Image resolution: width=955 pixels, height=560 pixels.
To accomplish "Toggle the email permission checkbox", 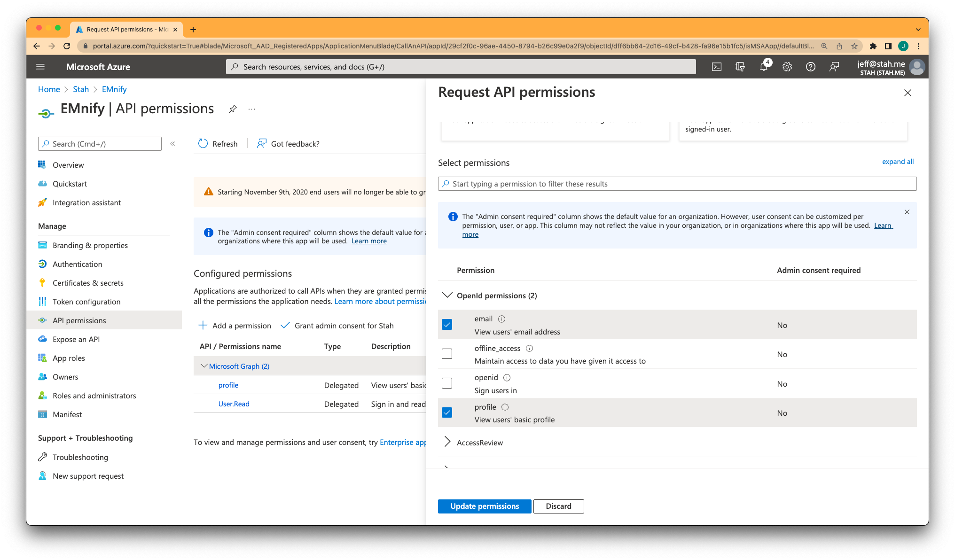I will click(x=447, y=325).
